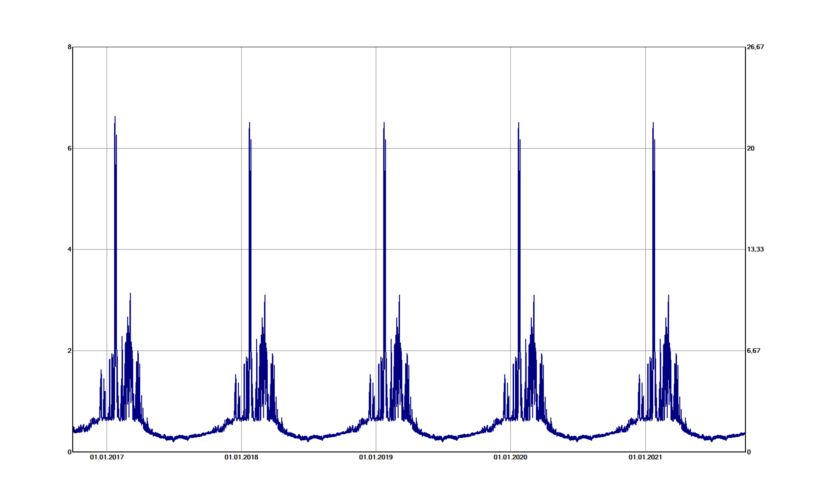Click left axis value 2
Screen dimensions: 815x504
(69, 351)
